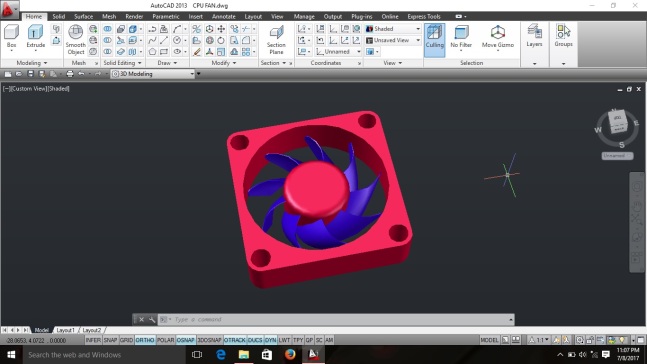Click the solid Union icon

(107, 28)
